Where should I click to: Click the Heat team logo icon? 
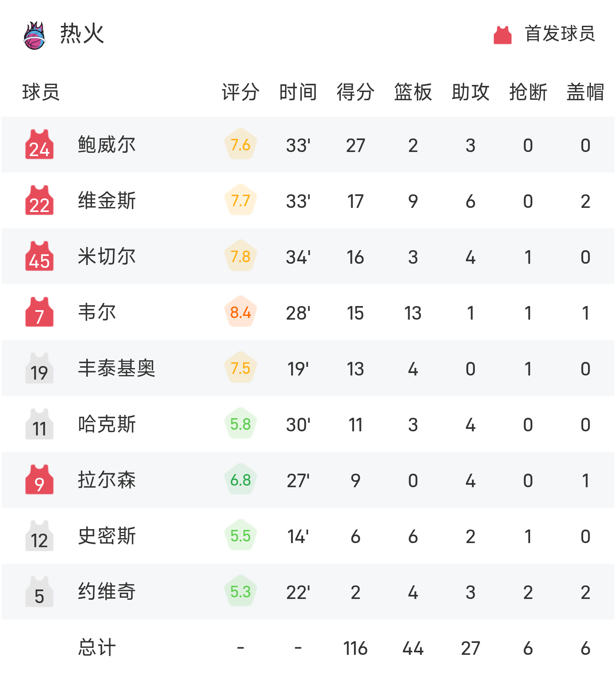[x=34, y=35]
